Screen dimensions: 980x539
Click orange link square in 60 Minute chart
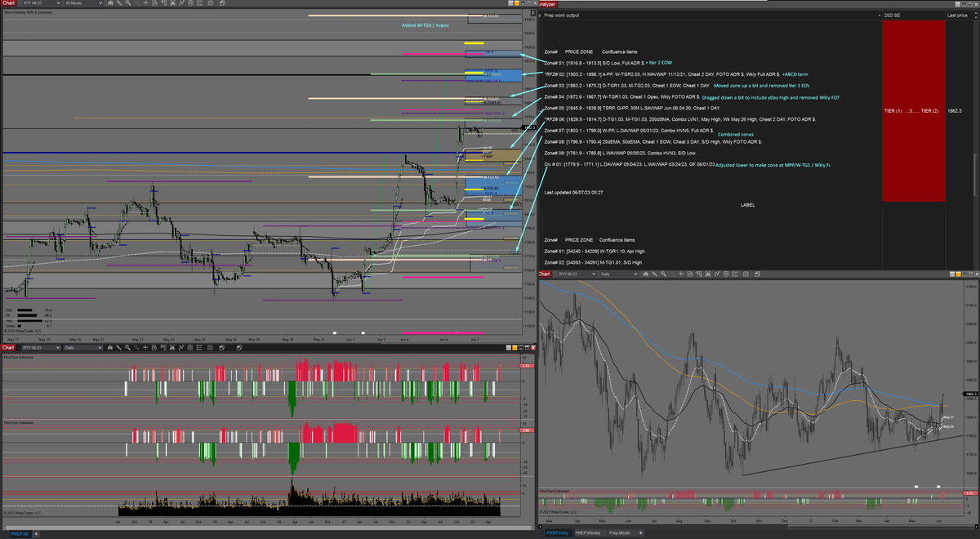point(517,3)
